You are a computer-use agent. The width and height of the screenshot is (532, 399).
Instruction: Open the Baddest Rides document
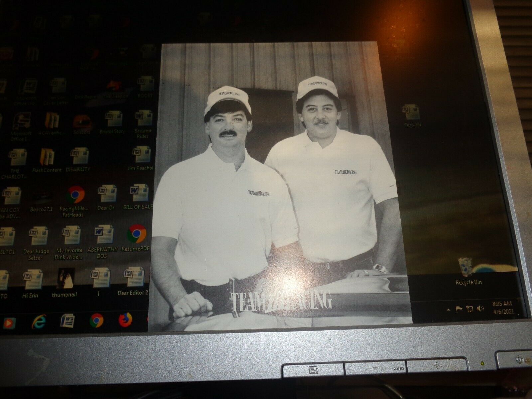point(143,125)
